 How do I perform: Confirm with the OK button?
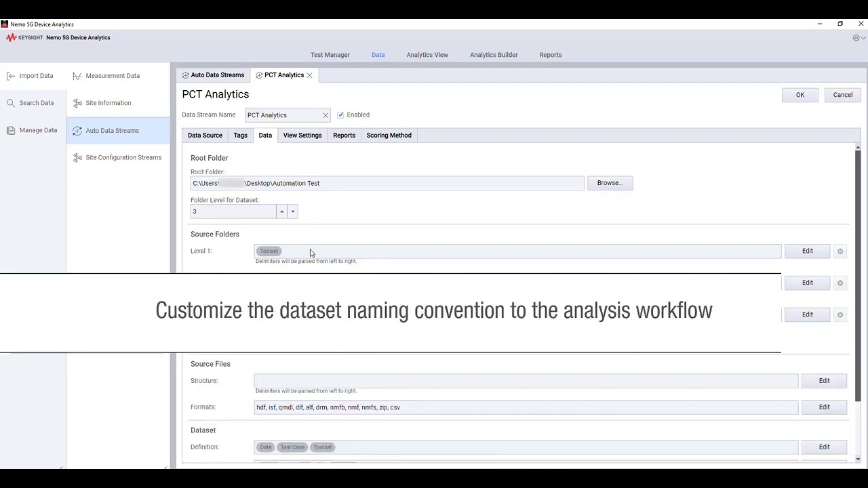(x=800, y=95)
